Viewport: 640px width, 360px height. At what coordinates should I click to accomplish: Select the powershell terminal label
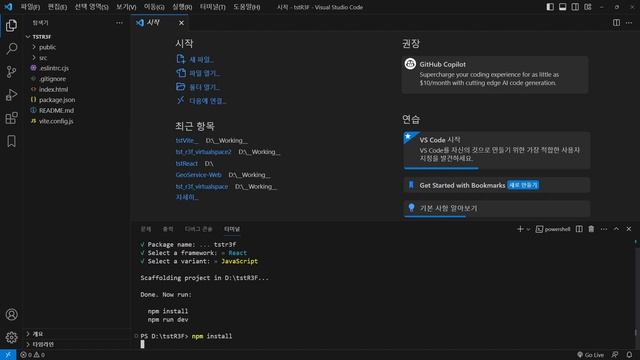(x=553, y=229)
